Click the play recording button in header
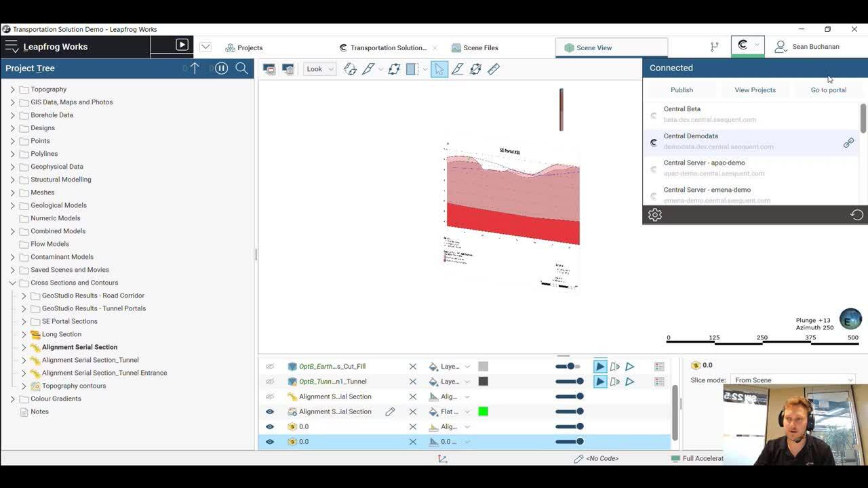868x488 pixels. coord(182,45)
